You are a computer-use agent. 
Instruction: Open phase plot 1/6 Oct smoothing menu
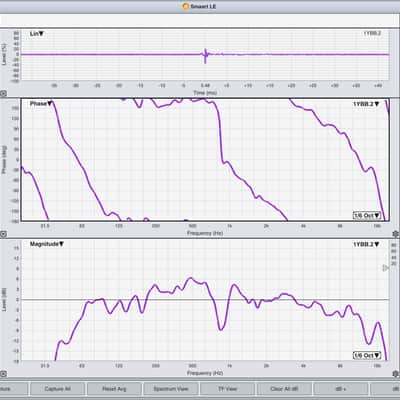[x=367, y=215]
